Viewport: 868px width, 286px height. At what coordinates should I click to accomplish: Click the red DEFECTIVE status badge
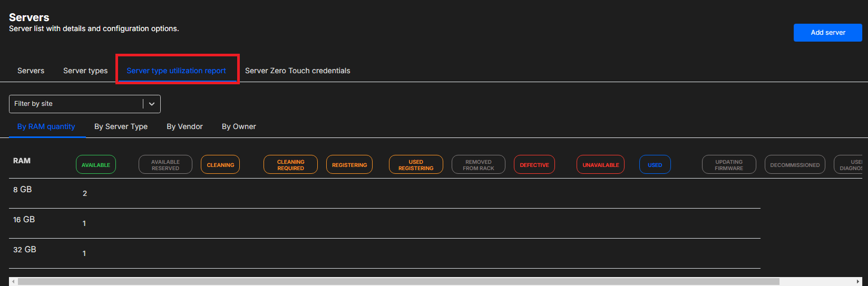(x=534, y=165)
